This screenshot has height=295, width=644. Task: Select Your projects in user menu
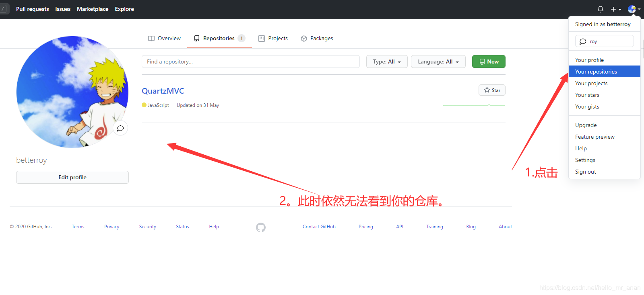tap(605, 83)
